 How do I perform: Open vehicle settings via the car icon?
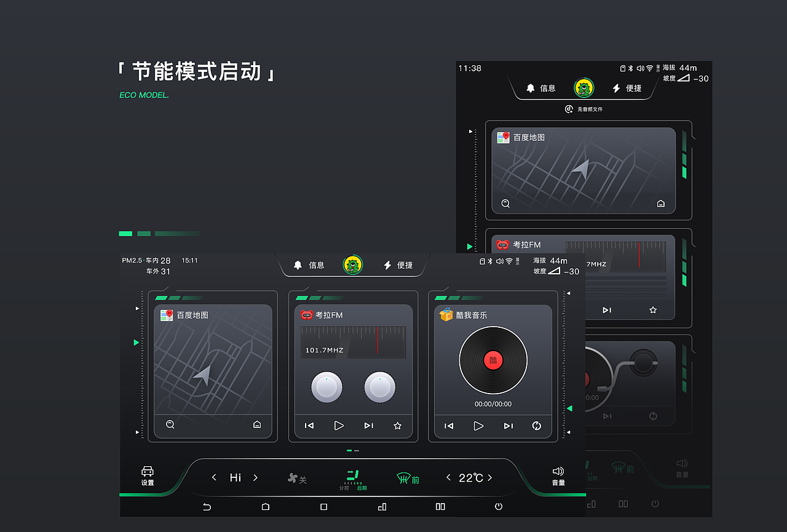[148, 472]
